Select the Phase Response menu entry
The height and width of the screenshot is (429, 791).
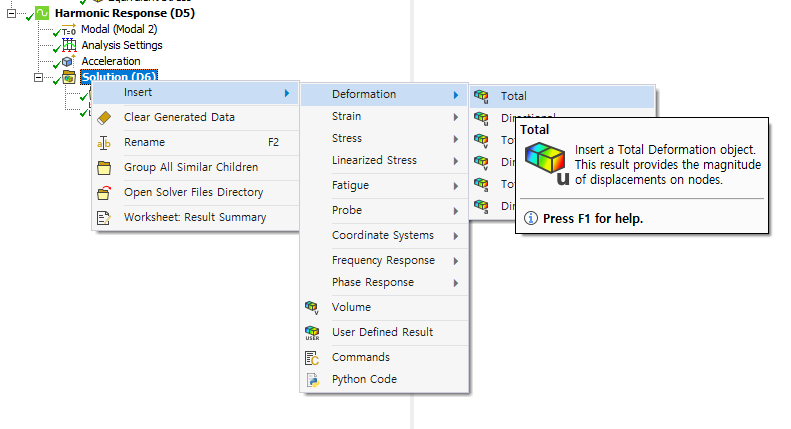pyautogui.click(x=384, y=283)
